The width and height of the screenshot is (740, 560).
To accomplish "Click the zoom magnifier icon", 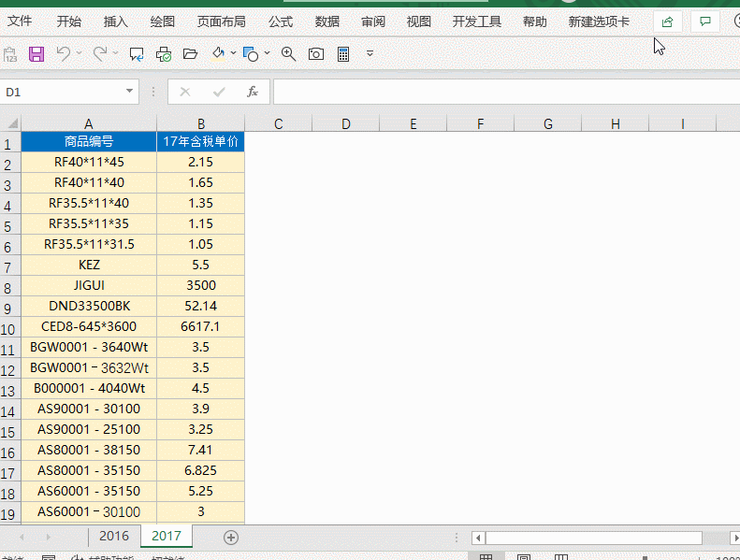I will click(x=288, y=54).
